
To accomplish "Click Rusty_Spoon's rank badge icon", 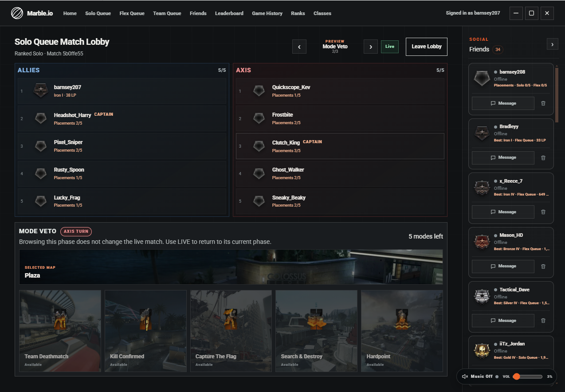I will [41, 173].
